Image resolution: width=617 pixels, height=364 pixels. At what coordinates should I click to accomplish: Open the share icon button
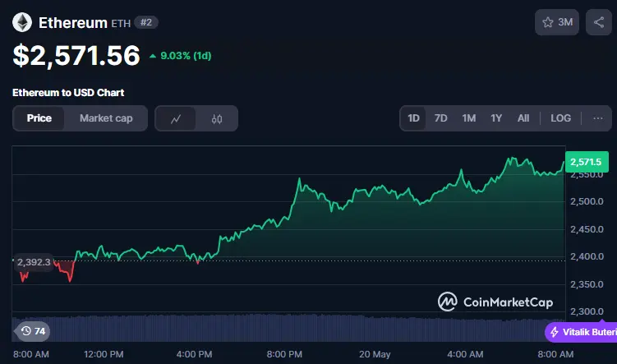pos(598,22)
